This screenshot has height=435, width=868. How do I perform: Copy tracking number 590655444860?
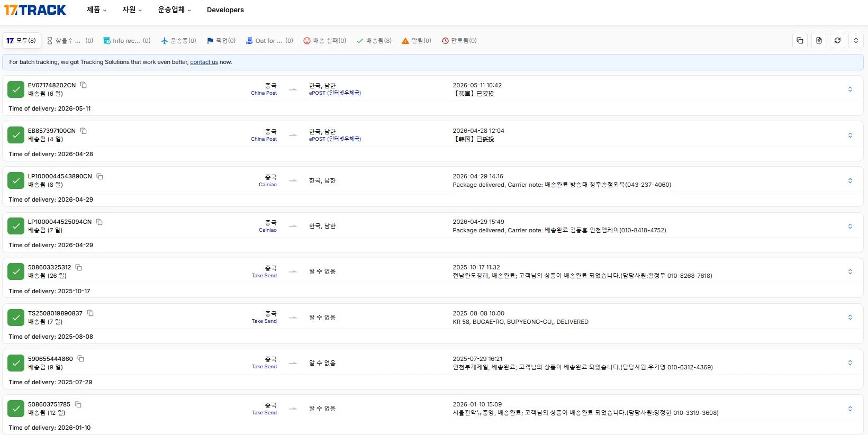[x=80, y=359]
